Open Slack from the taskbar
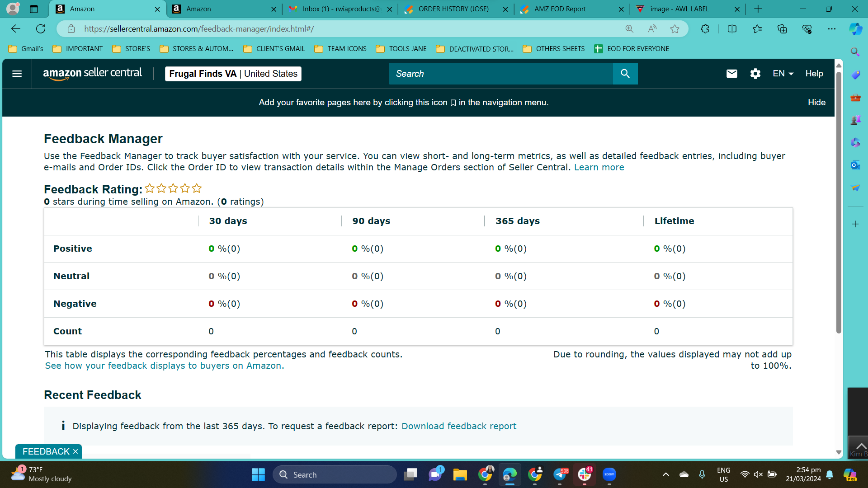This screenshot has width=868, height=488. click(x=585, y=474)
